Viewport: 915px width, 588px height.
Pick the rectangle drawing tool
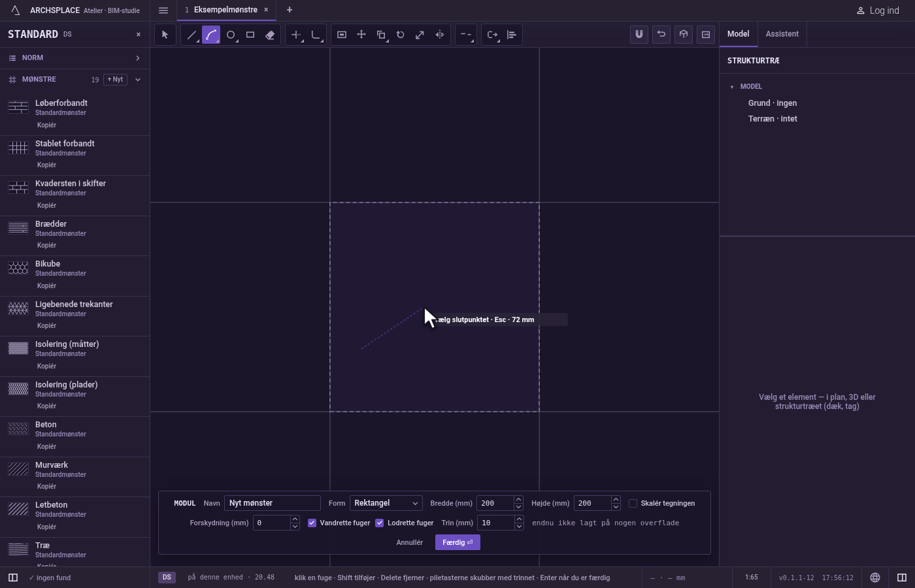250,35
